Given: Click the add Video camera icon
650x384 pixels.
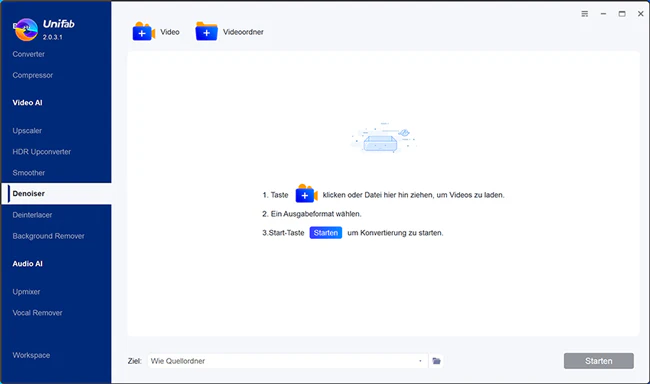Looking at the screenshot, I should (143, 32).
